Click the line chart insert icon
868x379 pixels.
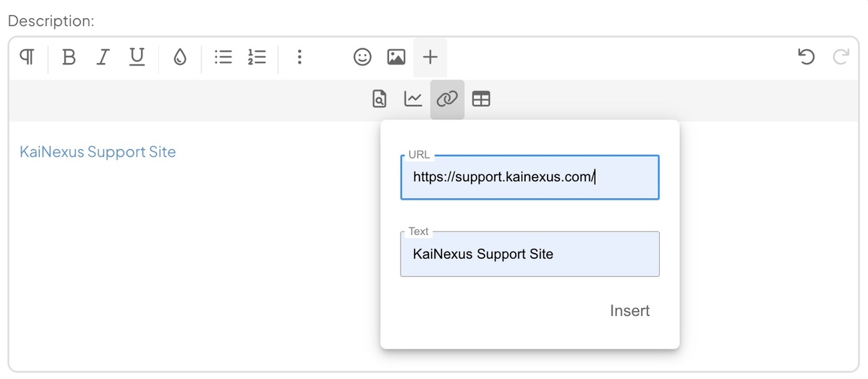click(413, 99)
